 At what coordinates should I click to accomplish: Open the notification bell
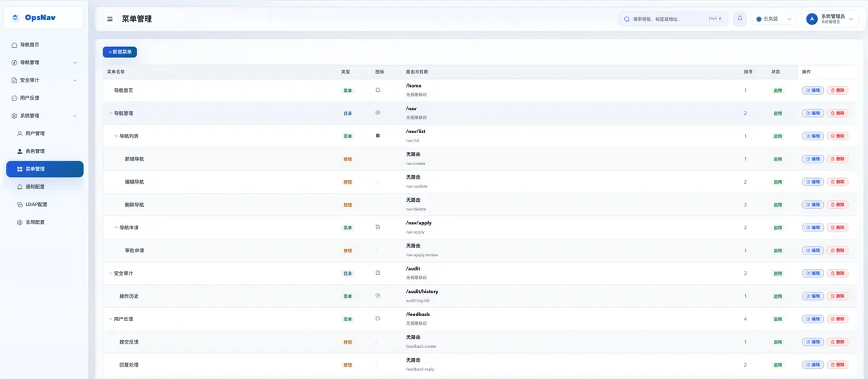tap(740, 19)
